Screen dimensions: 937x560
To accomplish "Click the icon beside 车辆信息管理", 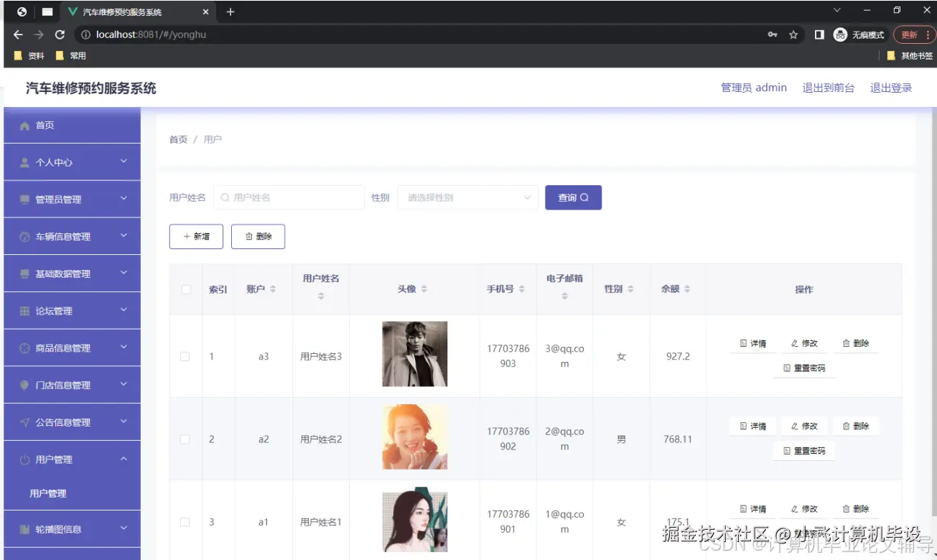I will [24, 237].
